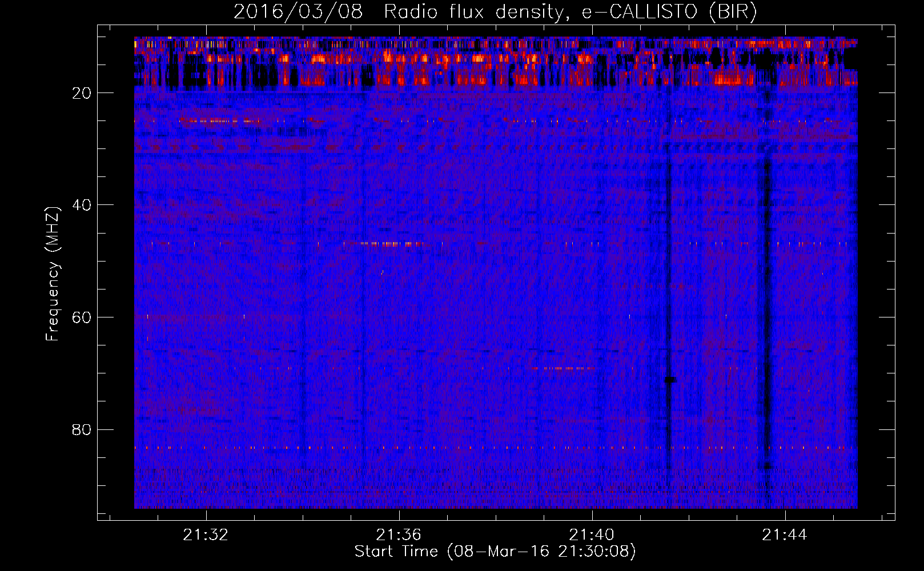Click the 40 MHz frequency tick label
The width and height of the screenshot is (924, 571).
coord(82,205)
